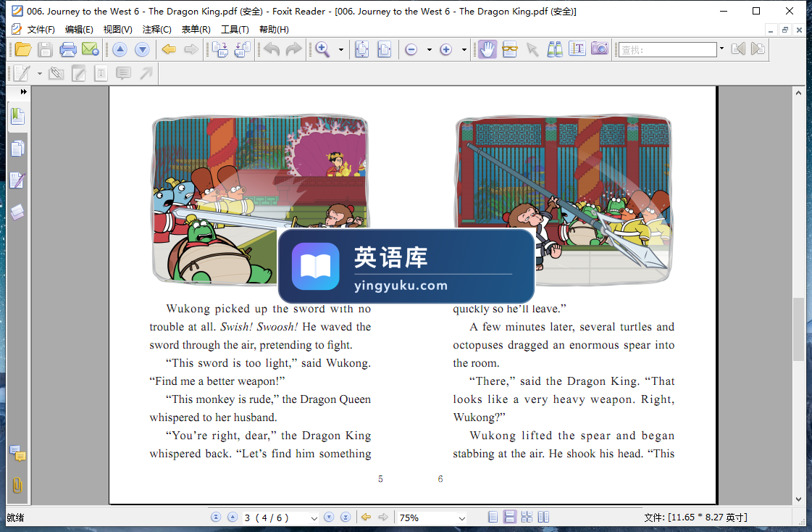Expand the zoom in dropdown arrow
This screenshot has width=812, height=532.
pyautogui.click(x=464, y=50)
